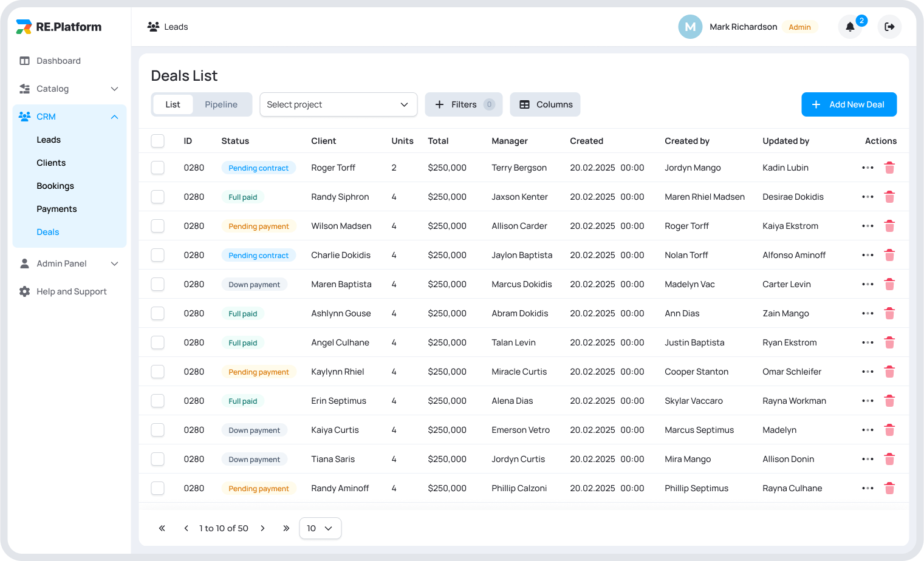Jump to last page with double-arrow icon
924x561 pixels.
click(x=286, y=528)
